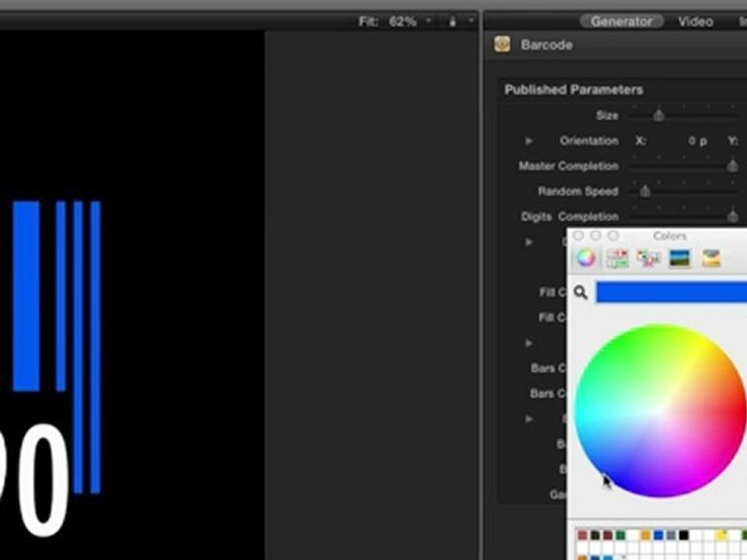This screenshot has width=747, height=560.
Task: Click the lock icon beside Fit
Action: (x=452, y=22)
